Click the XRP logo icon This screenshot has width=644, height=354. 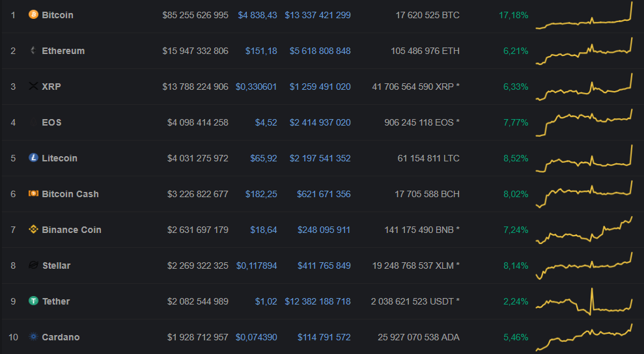click(x=34, y=86)
